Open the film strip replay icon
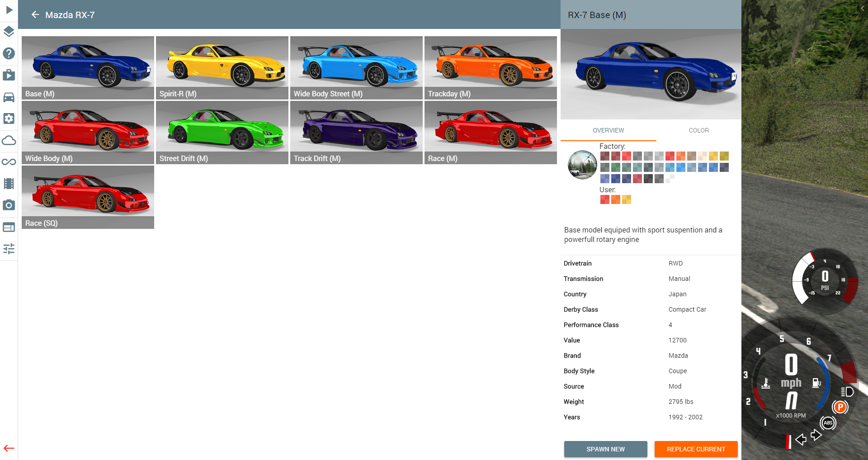The image size is (868, 460). point(9,184)
